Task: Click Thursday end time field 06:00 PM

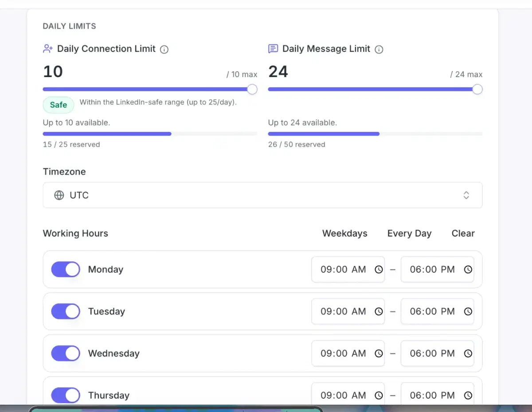Action: pos(438,394)
